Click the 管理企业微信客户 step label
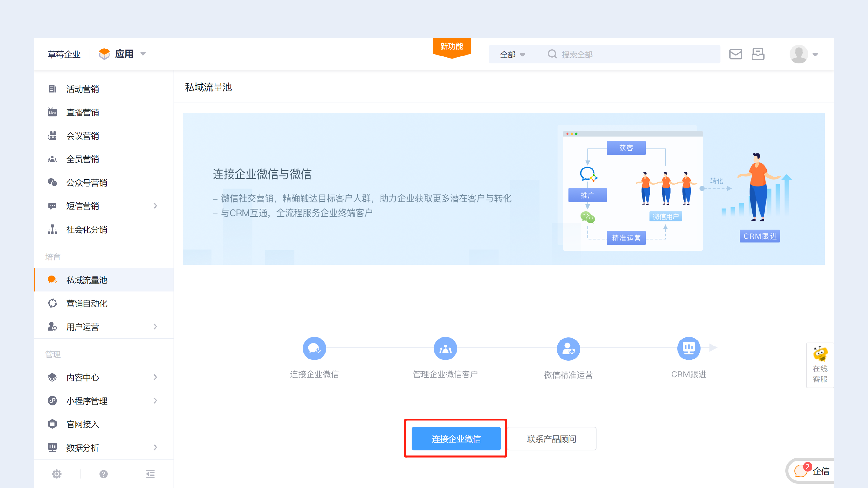Image resolution: width=868 pixels, height=488 pixels. pos(445,374)
